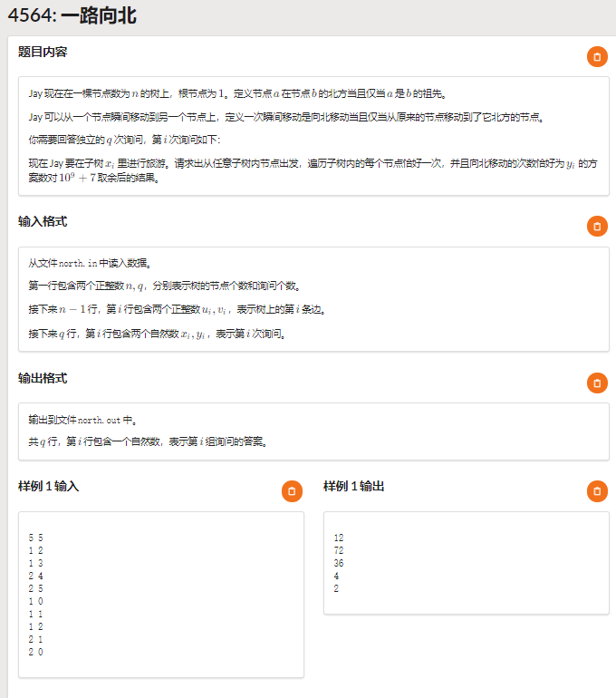The width and height of the screenshot is (616, 698).
Task: Click the 输入格式 section heading
Action: [43, 222]
